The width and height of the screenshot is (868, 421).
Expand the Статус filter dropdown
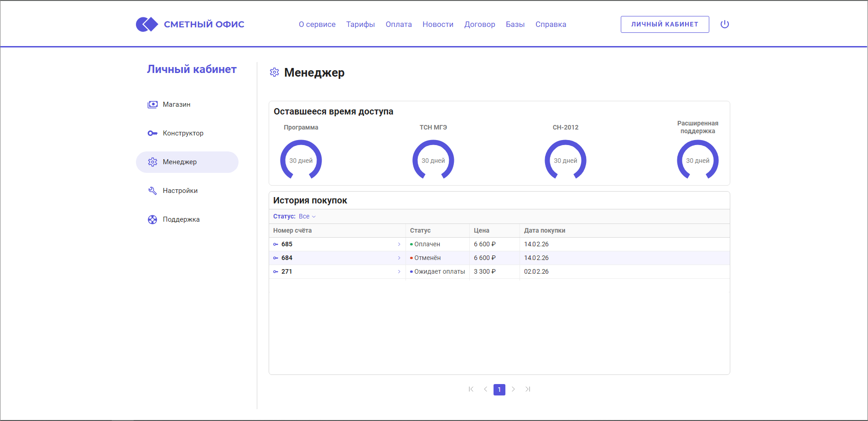(307, 217)
